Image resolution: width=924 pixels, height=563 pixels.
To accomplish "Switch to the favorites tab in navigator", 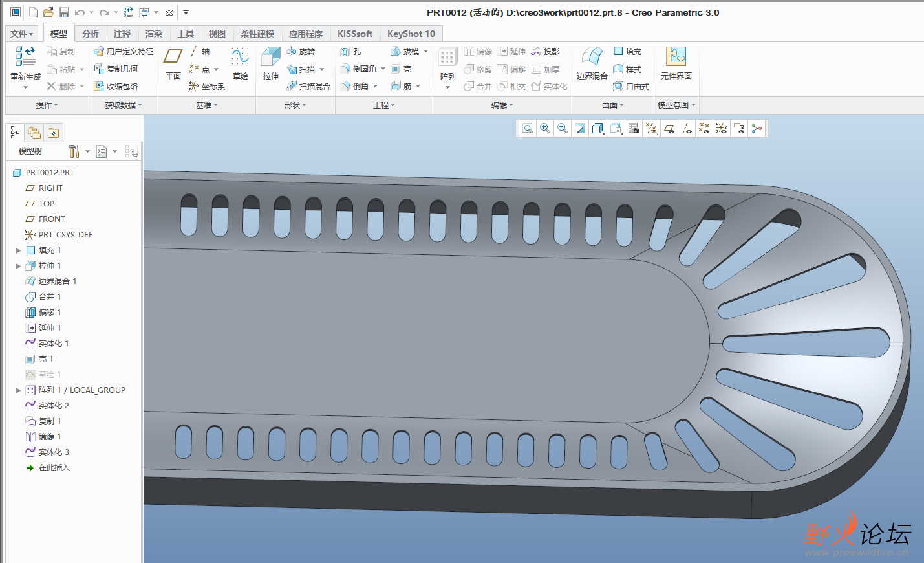I will coord(53,133).
